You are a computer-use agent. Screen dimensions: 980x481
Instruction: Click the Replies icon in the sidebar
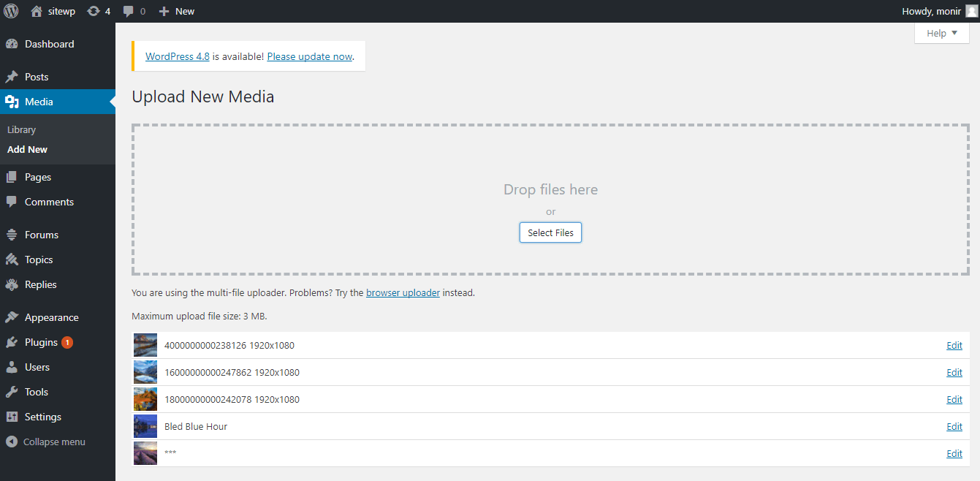[12, 284]
